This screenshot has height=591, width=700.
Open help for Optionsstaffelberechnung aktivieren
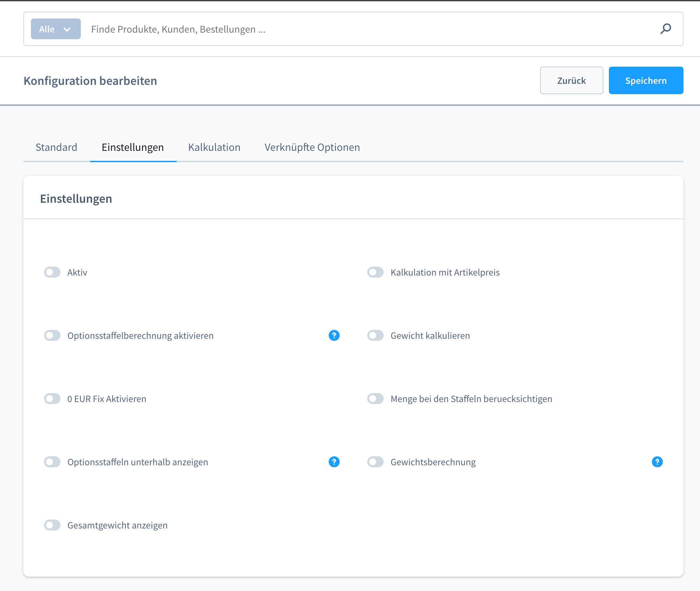334,335
